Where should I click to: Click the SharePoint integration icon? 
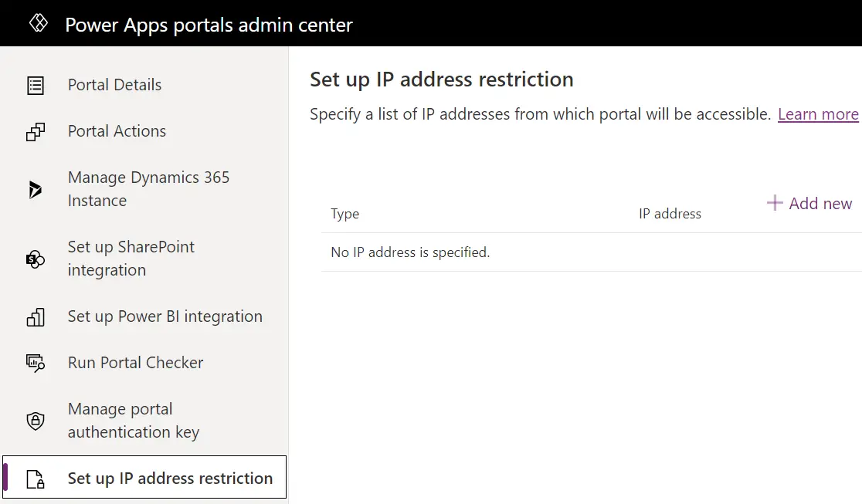36,259
